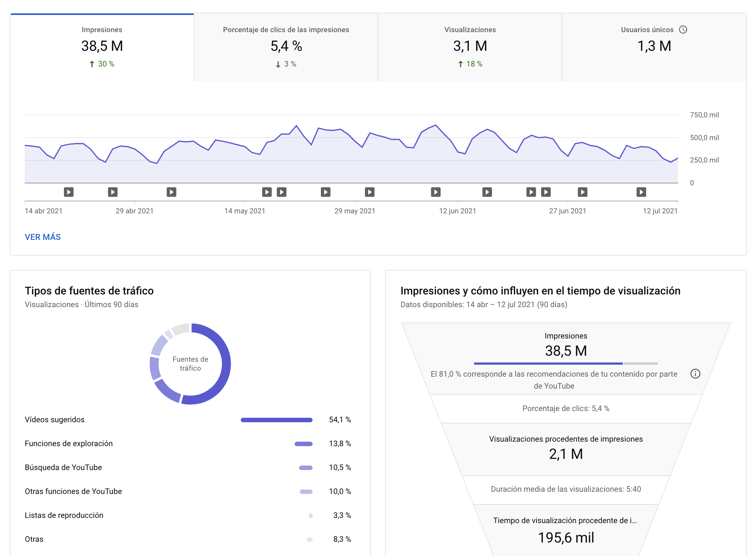This screenshot has height=556, width=756.
Task: Open the eleventh video marker on the timeline
Action: coord(546,192)
